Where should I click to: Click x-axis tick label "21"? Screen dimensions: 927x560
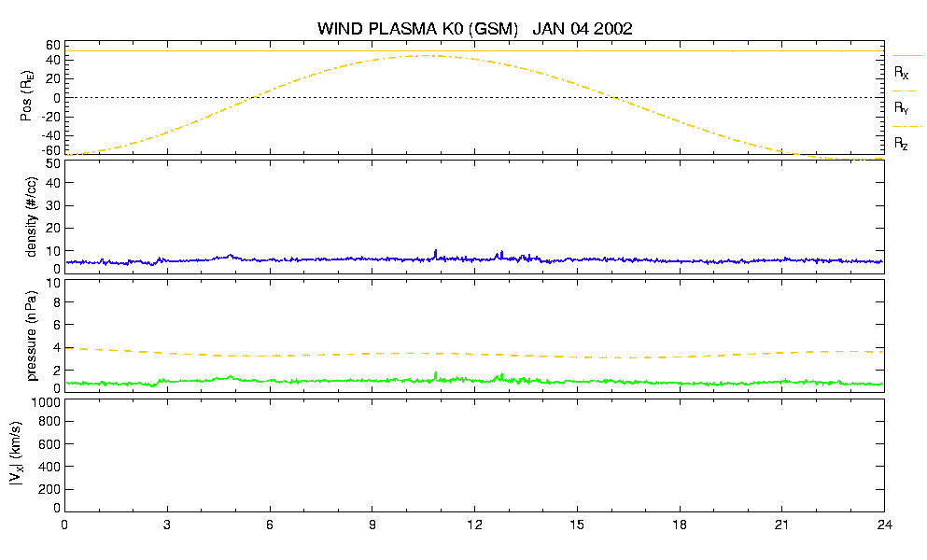(x=782, y=525)
